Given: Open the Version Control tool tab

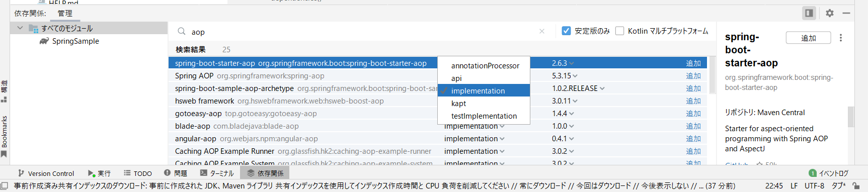Looking at the screenshot, I should click(46, 173).
